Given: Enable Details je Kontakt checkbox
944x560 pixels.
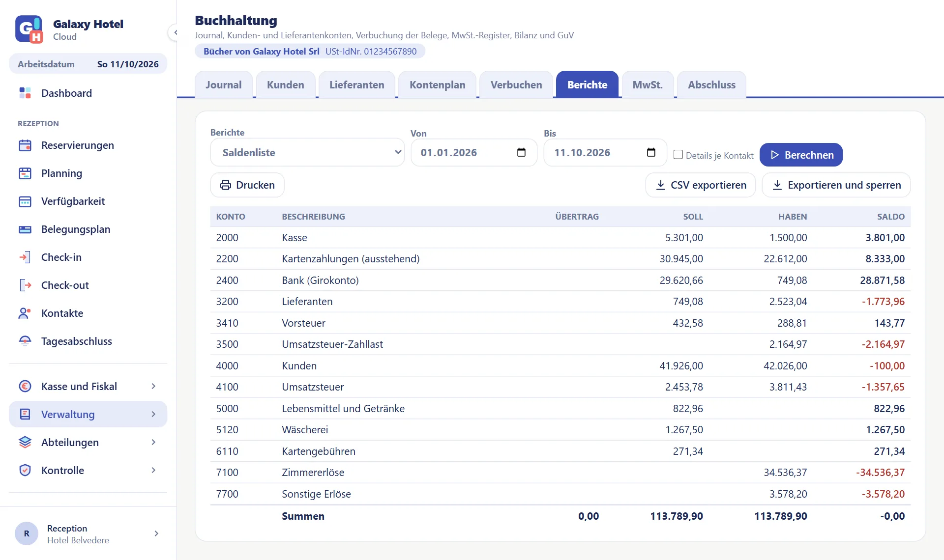Looking at the screenshot, I should pos(678,155).
